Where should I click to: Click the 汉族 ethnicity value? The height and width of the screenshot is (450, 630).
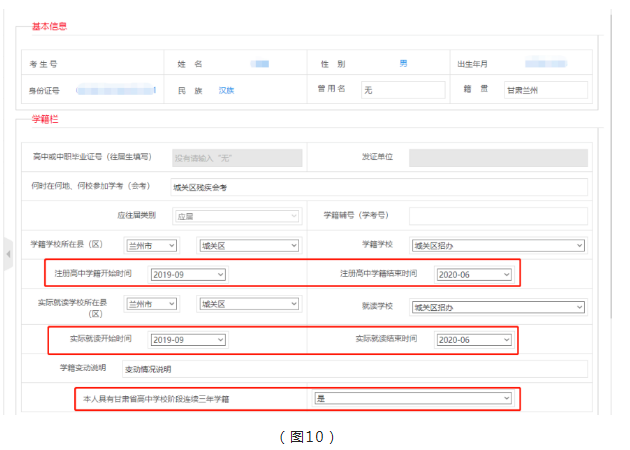click(227, 90)
